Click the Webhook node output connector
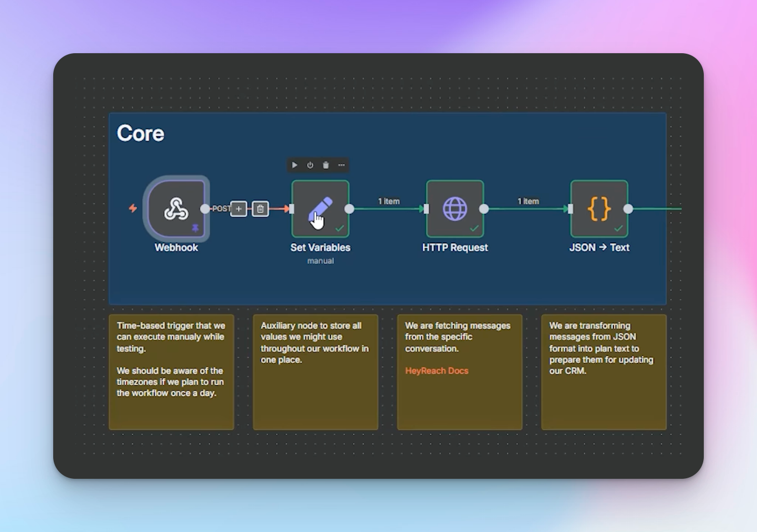The width and height of the screenshot is (757, 532). pyautogui.click(x=205, y=209)
